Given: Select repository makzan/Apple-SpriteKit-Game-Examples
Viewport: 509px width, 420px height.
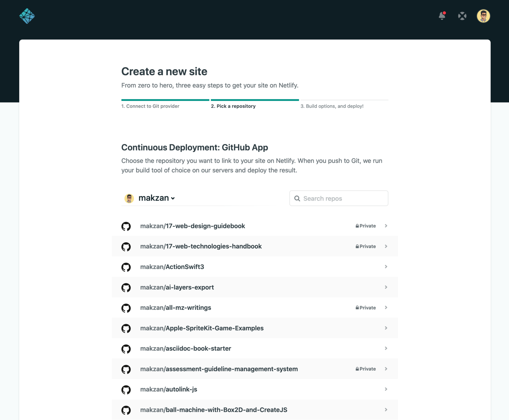Looking at the screenshot, I should click(x=255, y=328).
